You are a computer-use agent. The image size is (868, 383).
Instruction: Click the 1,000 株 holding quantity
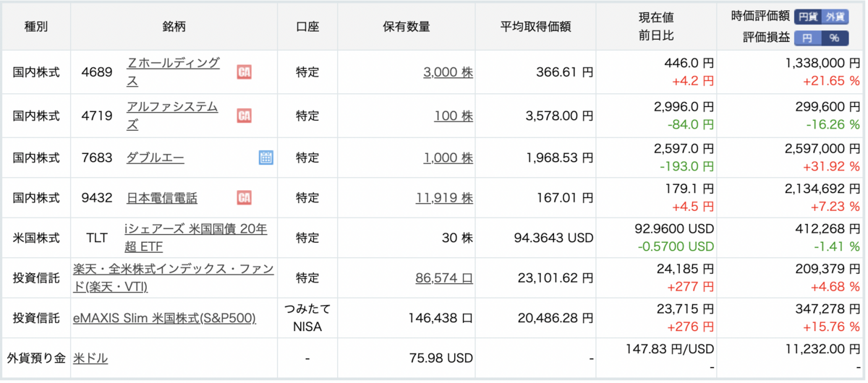click(x=448, y=158)
